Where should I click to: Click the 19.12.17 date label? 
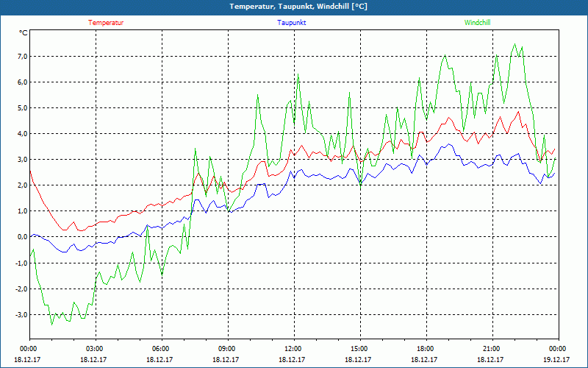pyautogui.click(x=556, y=359)
